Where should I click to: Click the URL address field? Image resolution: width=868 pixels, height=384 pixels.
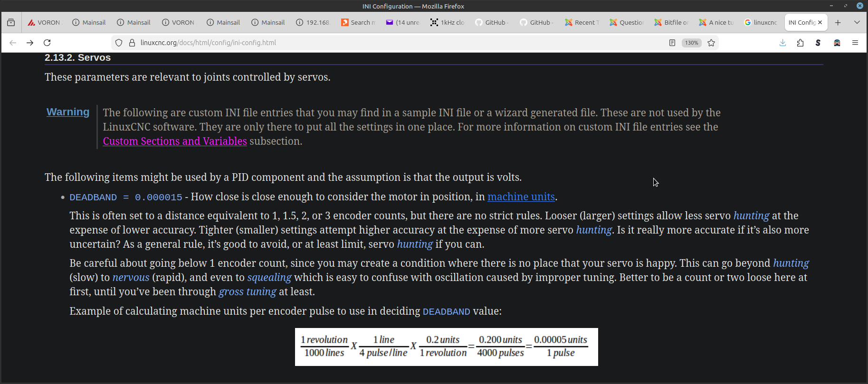pyautogui.click(x=380, y=43)
